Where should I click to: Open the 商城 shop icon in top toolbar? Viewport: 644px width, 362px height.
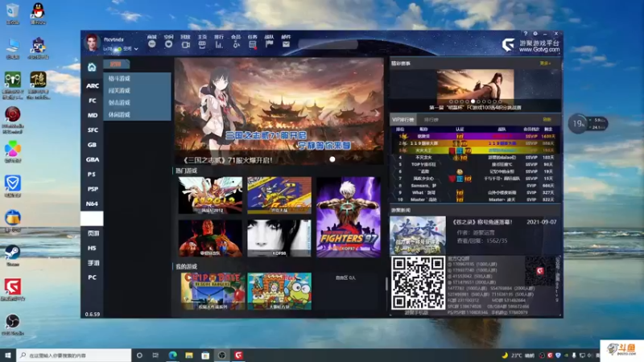coord(152,44)
